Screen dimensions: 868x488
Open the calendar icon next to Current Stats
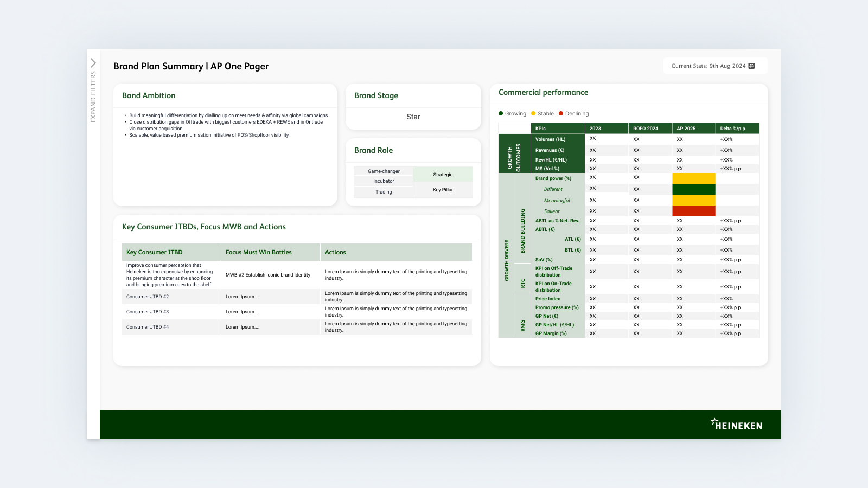coord(751,66)
